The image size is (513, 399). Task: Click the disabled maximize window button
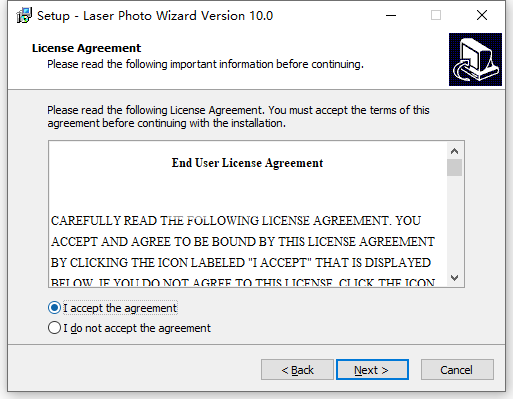tap(436, 15)
